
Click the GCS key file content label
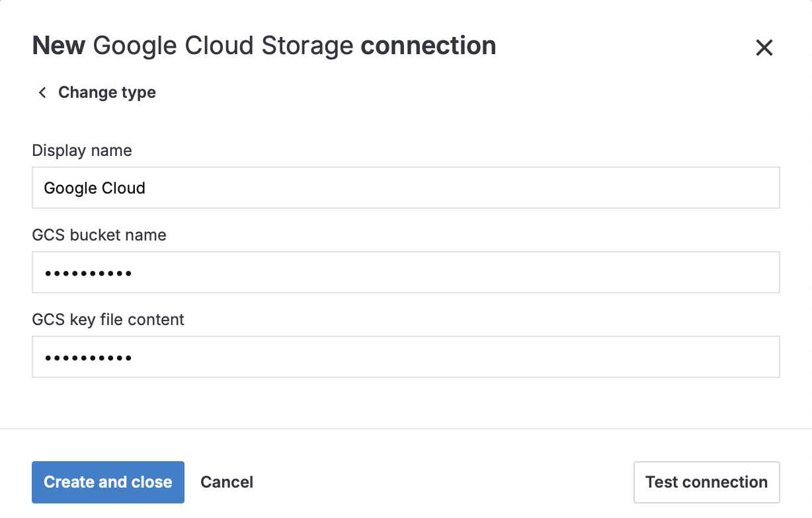tap(108, 320)
